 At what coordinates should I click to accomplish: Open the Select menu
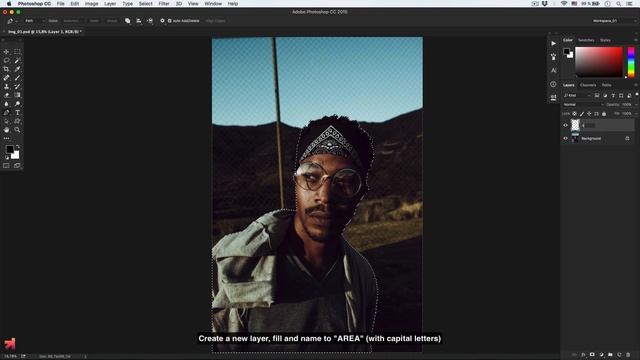145,4
